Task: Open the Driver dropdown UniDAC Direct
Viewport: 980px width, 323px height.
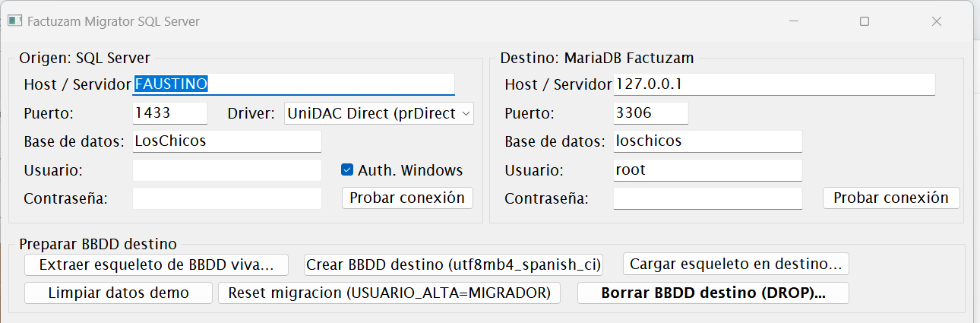Action: (379, 113)
